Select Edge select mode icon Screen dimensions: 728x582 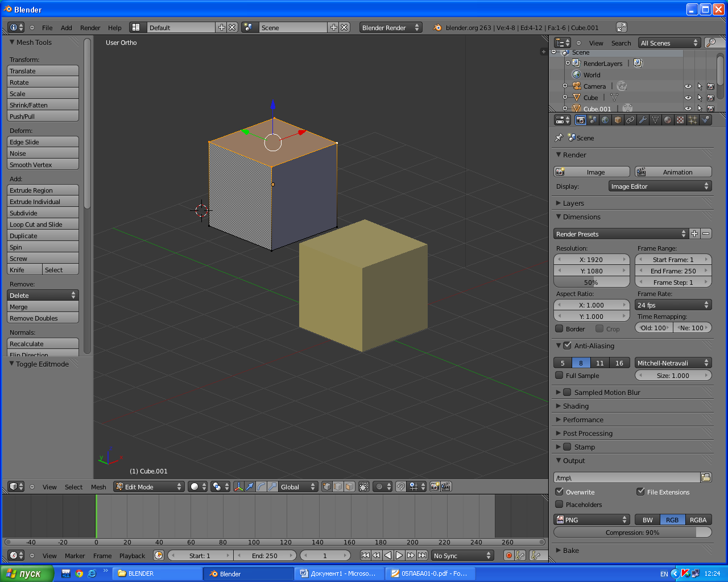click(338, 487)
